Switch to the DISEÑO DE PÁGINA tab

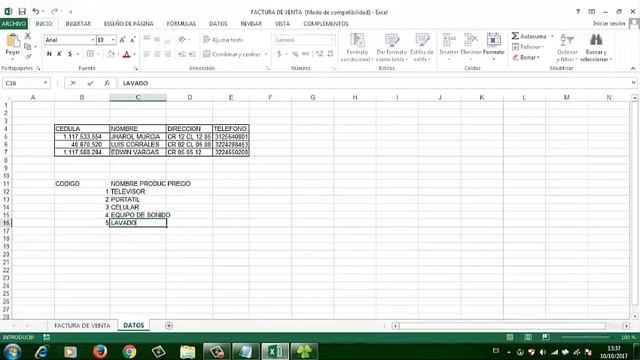[x=129, y=24]
